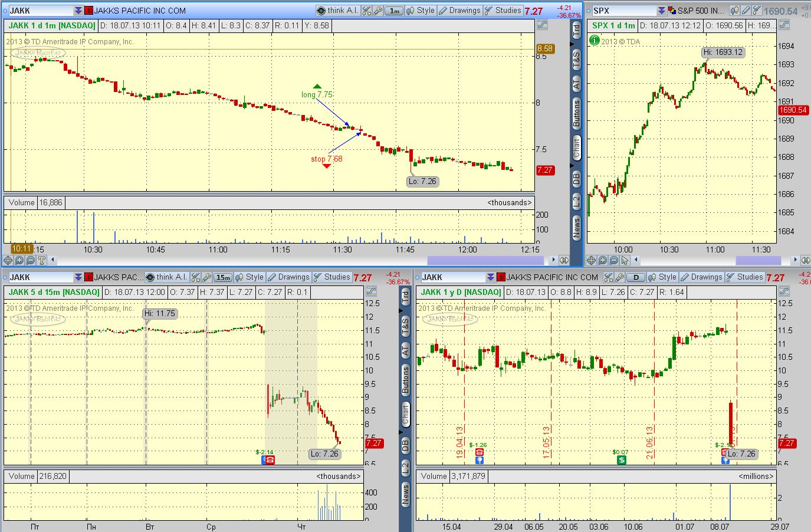Change the D timeframe button on the daily chart

[x=636, y=277]
